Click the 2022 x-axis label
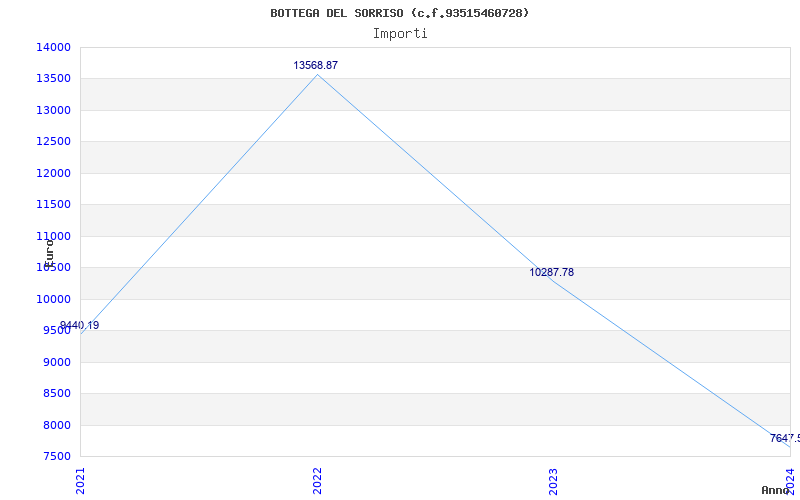This screenshot has height=500, width=800. point(317,481)
